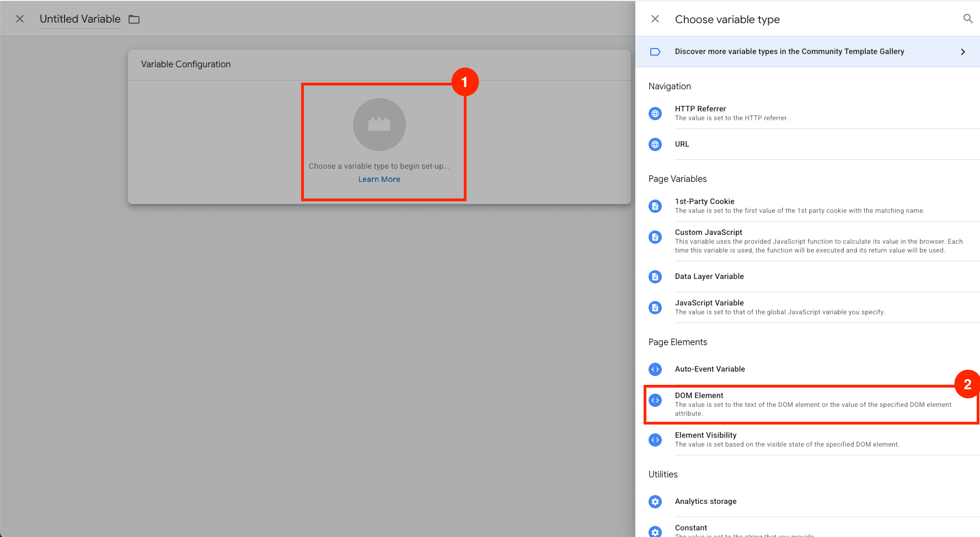Rename the Untitled Variable title field
Image resolution: width=980 pixels, height=537 pixels.
tap(79, 19)
